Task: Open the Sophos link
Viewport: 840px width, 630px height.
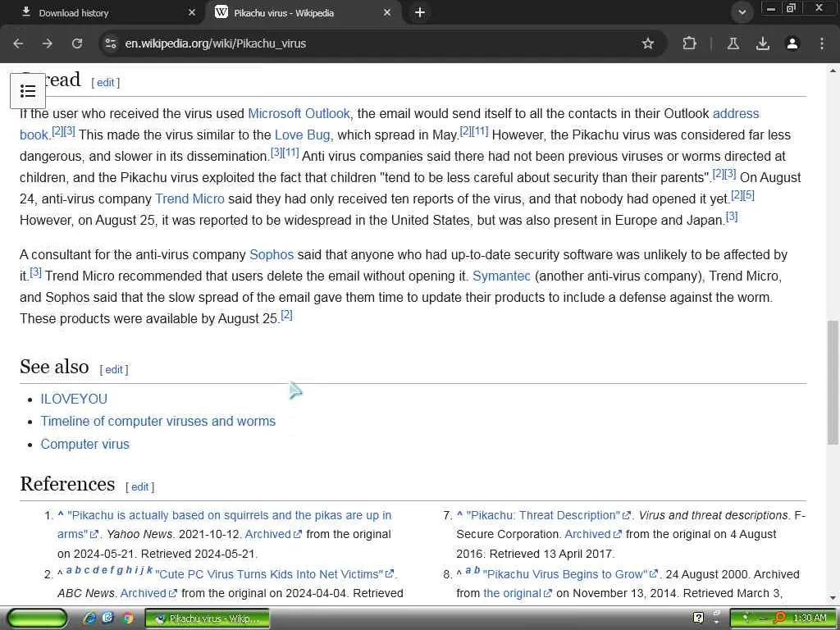Action: (272, 254)
